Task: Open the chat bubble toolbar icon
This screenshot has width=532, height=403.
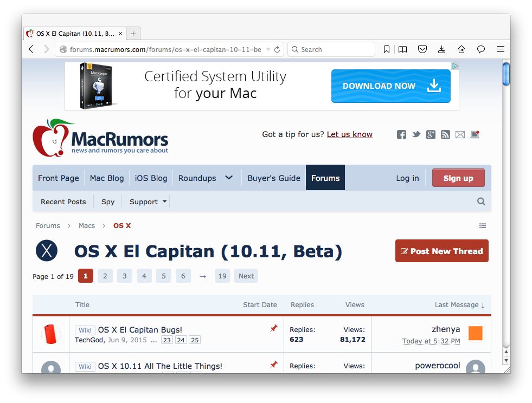Action: [481, 49]
